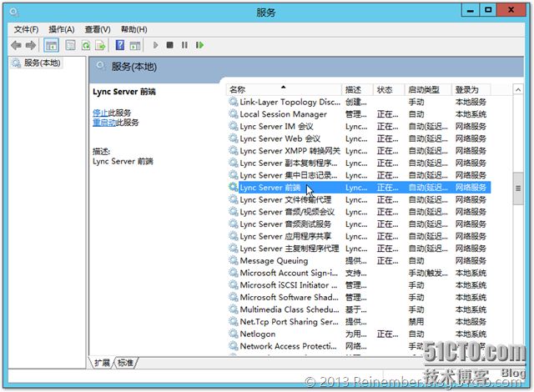Select the Lync Server 主复制程序代理 service
This screenshot has width=534, height=392.
359,249
